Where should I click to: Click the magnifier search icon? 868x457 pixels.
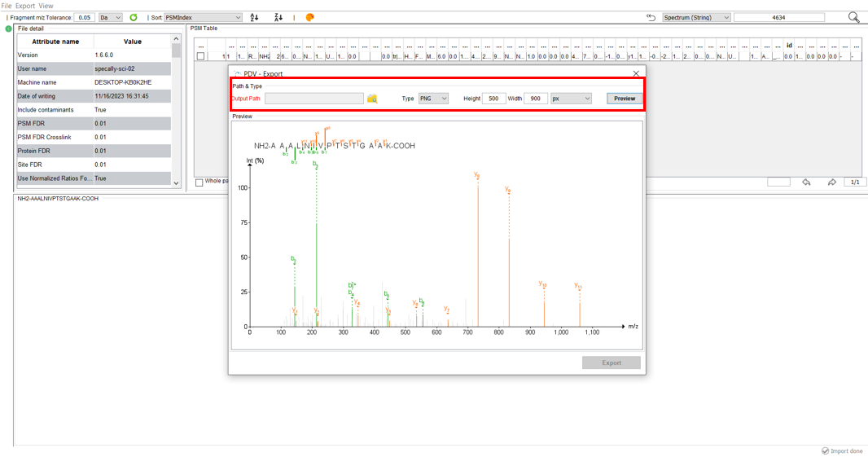[853, 18]
